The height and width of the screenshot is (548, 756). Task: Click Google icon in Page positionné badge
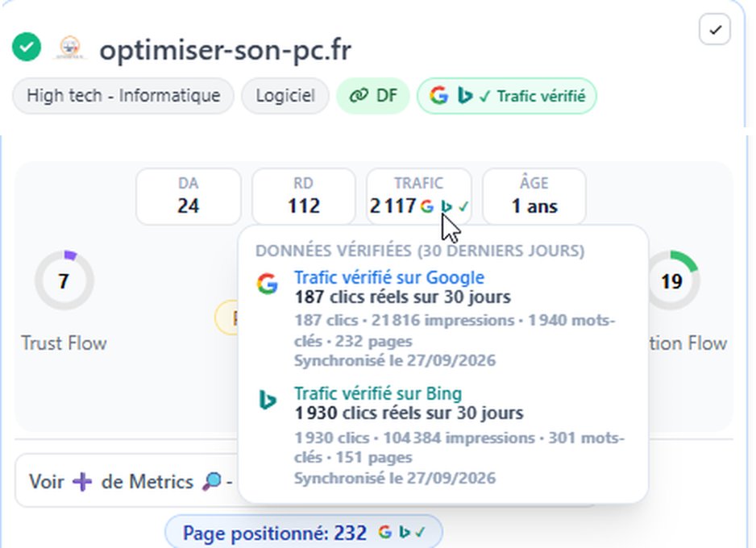[x=384, y=532]
